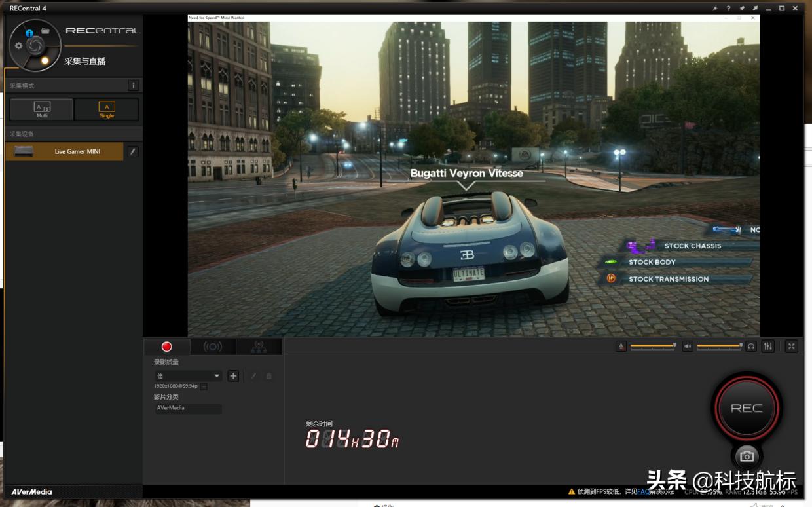Image resolution: width=812 pixels, height=507 pixels.
Task: Edit the Live Gamer MINI device settings
Action: pyautogui.click(x=133, y=151)
